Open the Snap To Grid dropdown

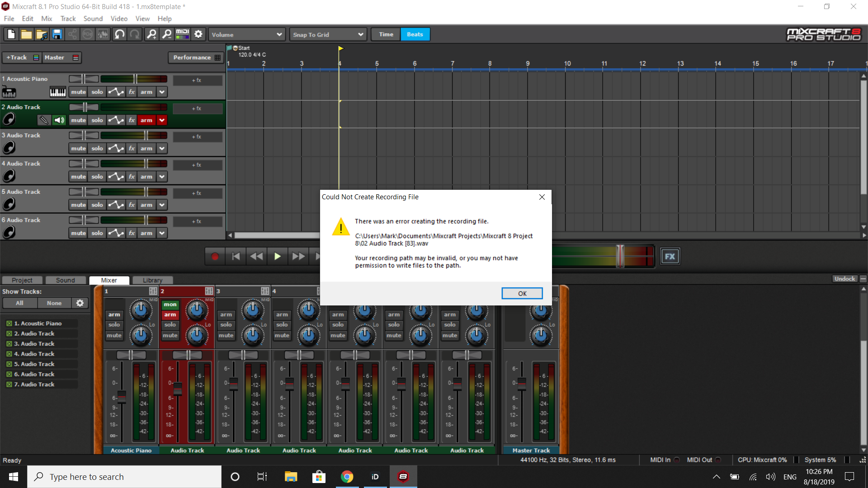pyautogui.click(x=328, y=35)
